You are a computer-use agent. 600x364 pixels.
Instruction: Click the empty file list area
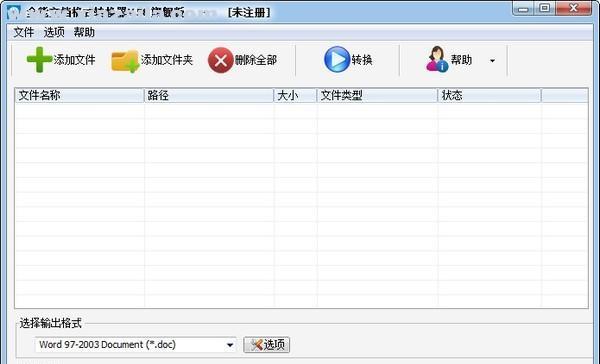point(301,205)
